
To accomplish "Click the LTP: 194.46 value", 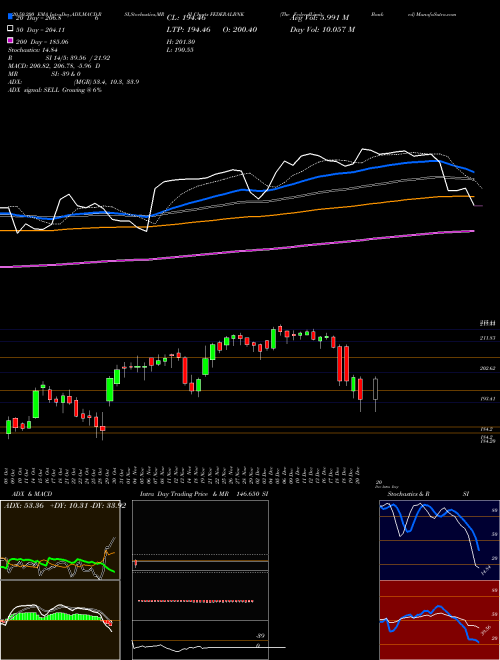I will (188, 30).
